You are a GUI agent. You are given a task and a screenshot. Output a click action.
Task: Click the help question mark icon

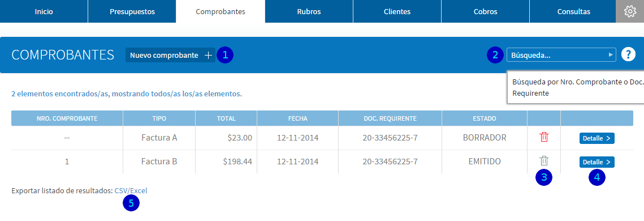[x=628, y=54]
